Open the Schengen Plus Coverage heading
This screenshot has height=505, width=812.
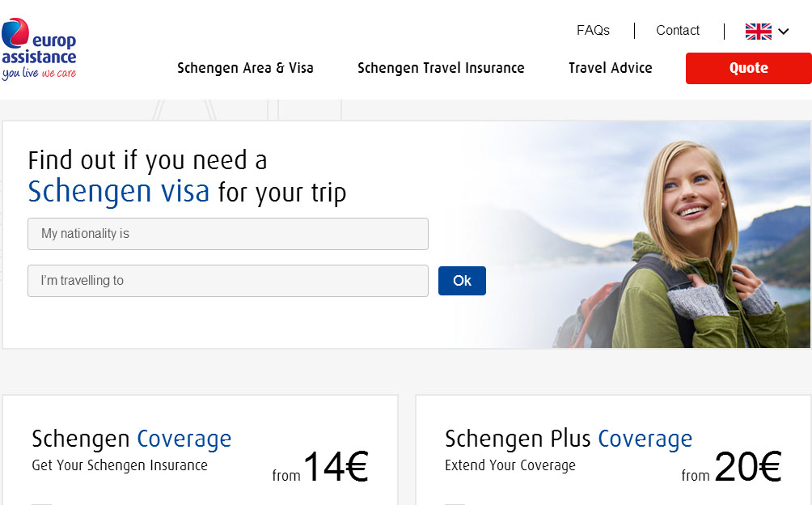tap(568, 439)
